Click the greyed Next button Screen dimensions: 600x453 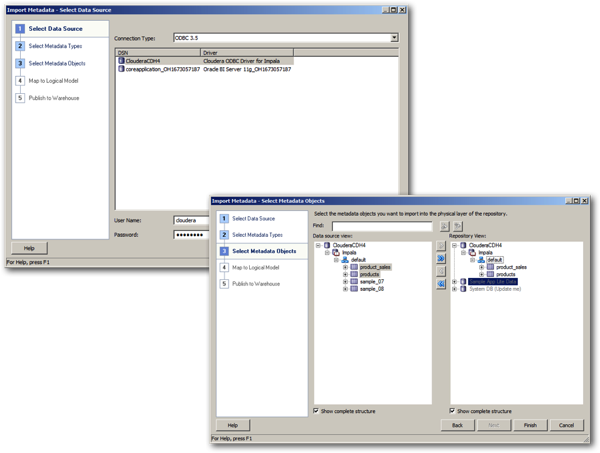(x=494, y=425)
